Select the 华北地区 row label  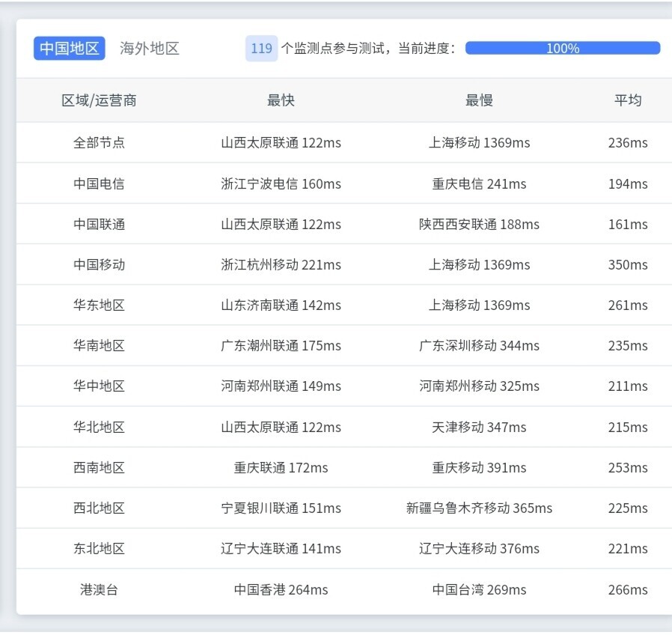pyautogui.click(x=99, y=427)
